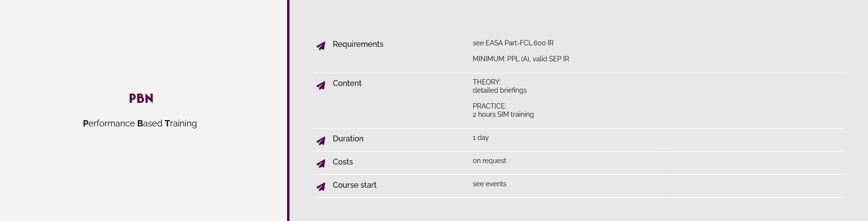Click the '1 day' duration value
The width and height of the screenshot is (868, 221).
tap(481, 138)
